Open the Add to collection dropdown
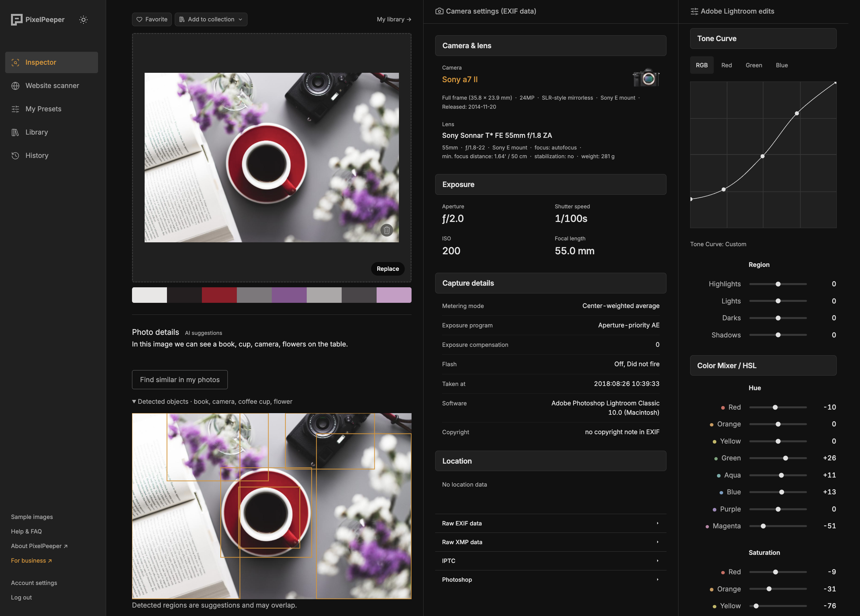Image resolution: width=860 pixels, height=616 pixels. click(x=211, y=19)
